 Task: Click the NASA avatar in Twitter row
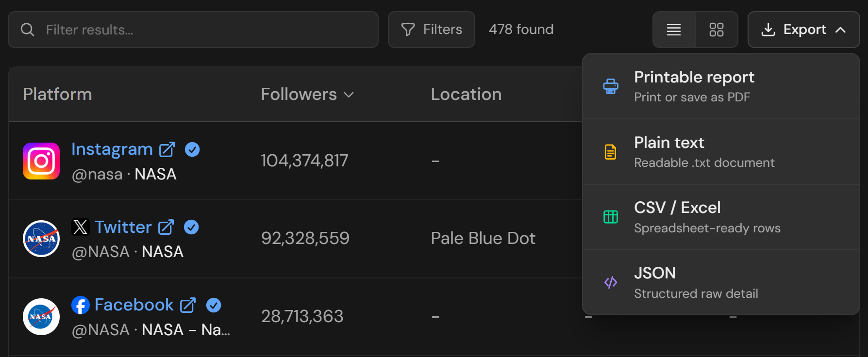pyautogui.click(x=41, y=239)
